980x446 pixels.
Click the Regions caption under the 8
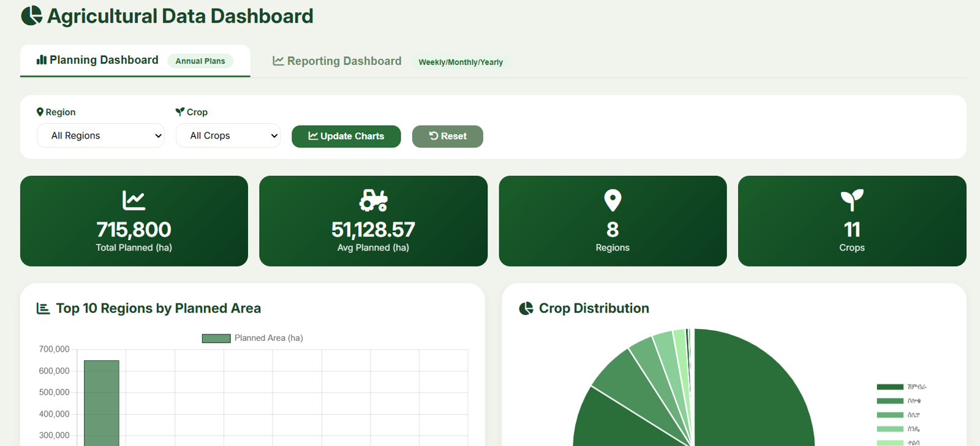(612, 248)
